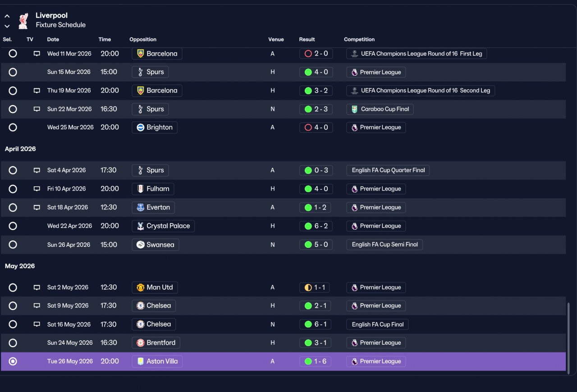Click Carabao Cup Final competition icon

354,109
